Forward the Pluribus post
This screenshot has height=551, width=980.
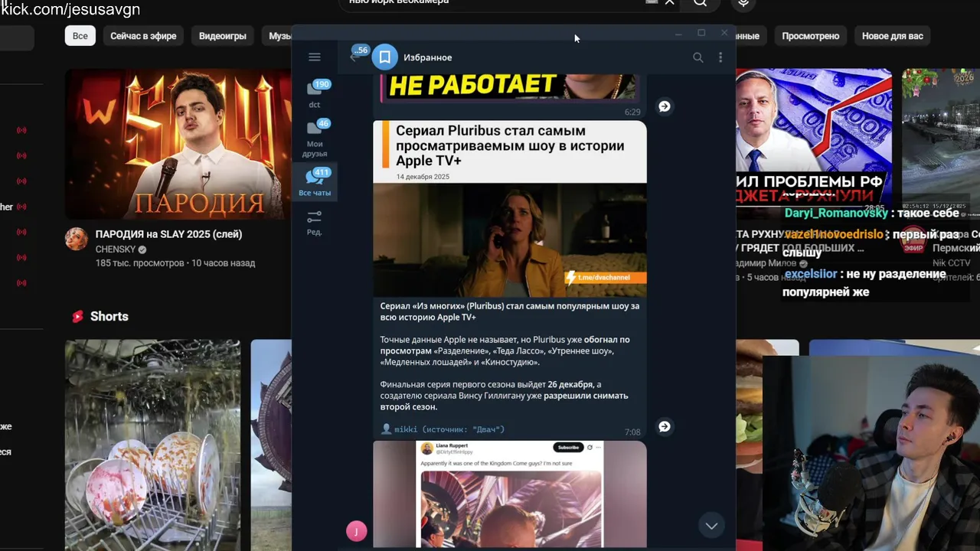pyautogui.click(x=665, y=426)
